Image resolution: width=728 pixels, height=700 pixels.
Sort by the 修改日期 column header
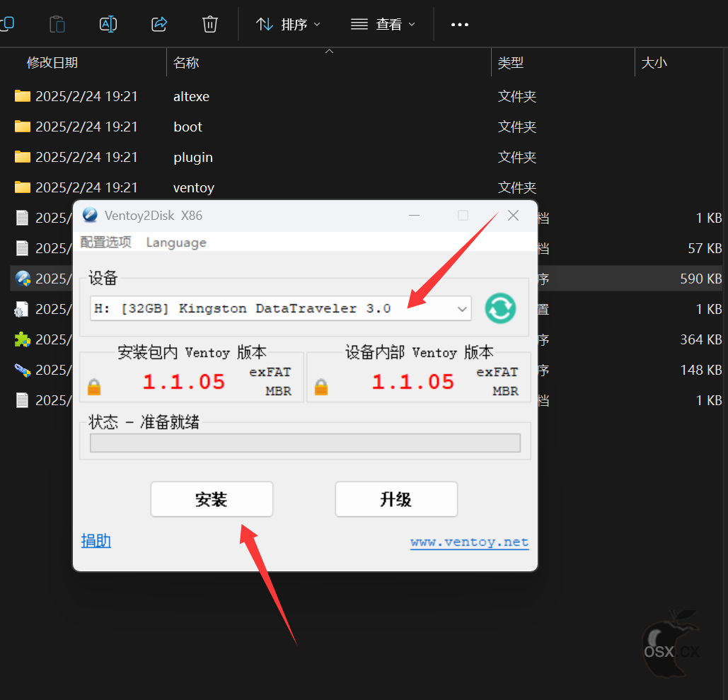(52, 63)
